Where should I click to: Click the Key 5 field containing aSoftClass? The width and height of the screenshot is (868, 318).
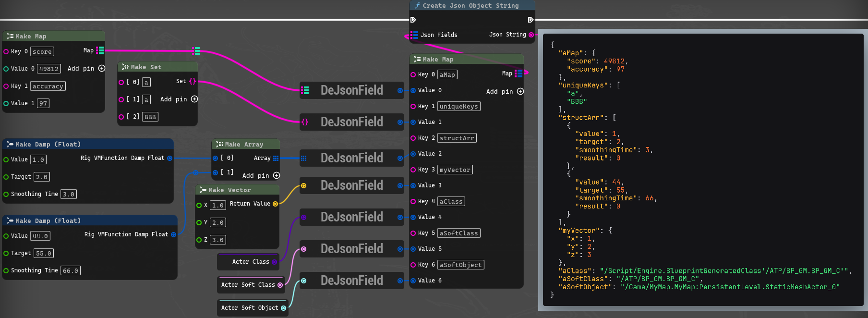459,233
